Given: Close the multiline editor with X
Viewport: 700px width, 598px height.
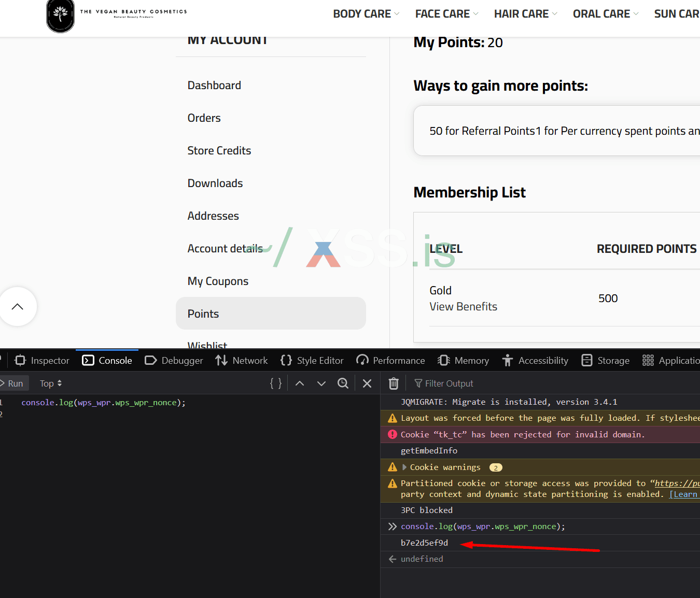Looking at the screenshot, I should coord(367,383).
